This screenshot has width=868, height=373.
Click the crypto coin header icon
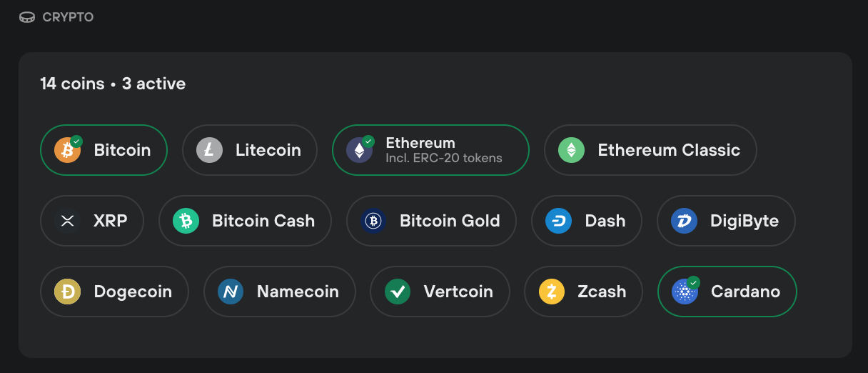(27, 17)
